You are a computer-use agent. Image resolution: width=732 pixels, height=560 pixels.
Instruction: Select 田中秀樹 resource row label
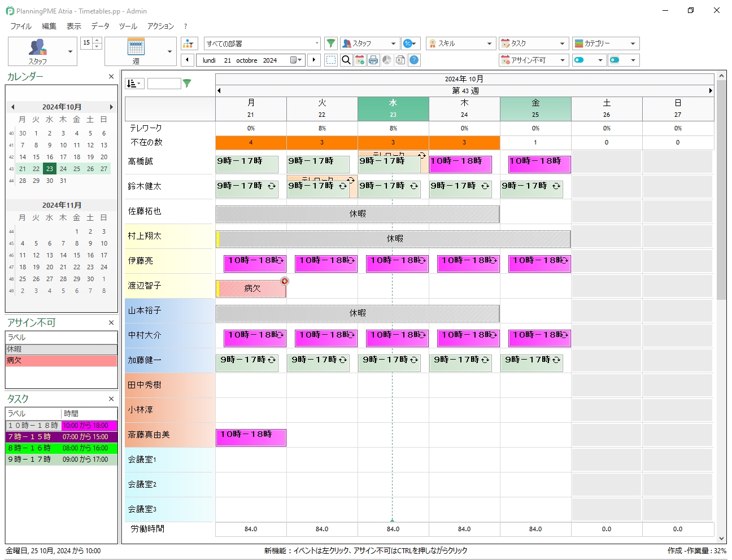(169, 385)
